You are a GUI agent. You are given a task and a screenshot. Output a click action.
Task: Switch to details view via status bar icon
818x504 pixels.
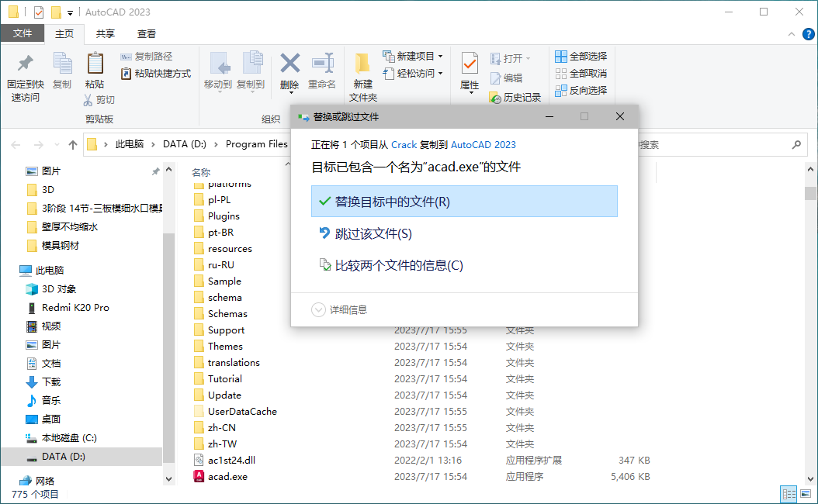coord(789,494)
